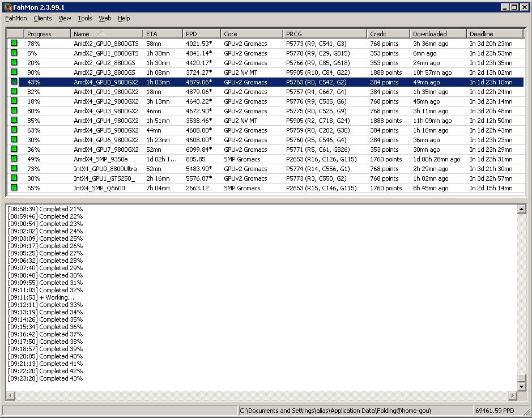This screenshot has width=532, height=418.
Task: Sort by ETA column header
Action: 163,34
